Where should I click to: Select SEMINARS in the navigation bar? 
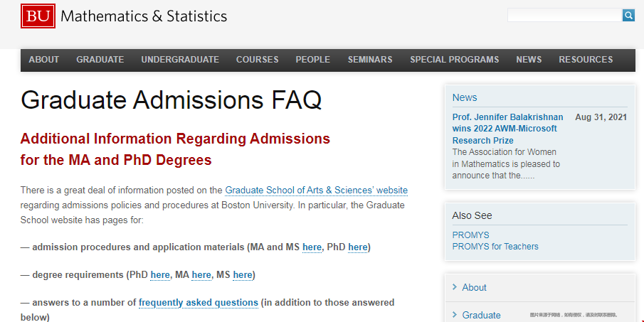370,60
